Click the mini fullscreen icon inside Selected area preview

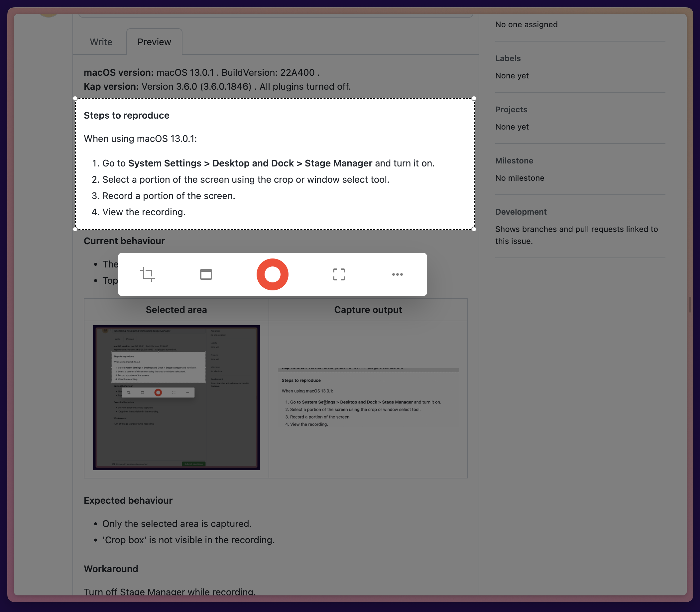click(174, 392)
